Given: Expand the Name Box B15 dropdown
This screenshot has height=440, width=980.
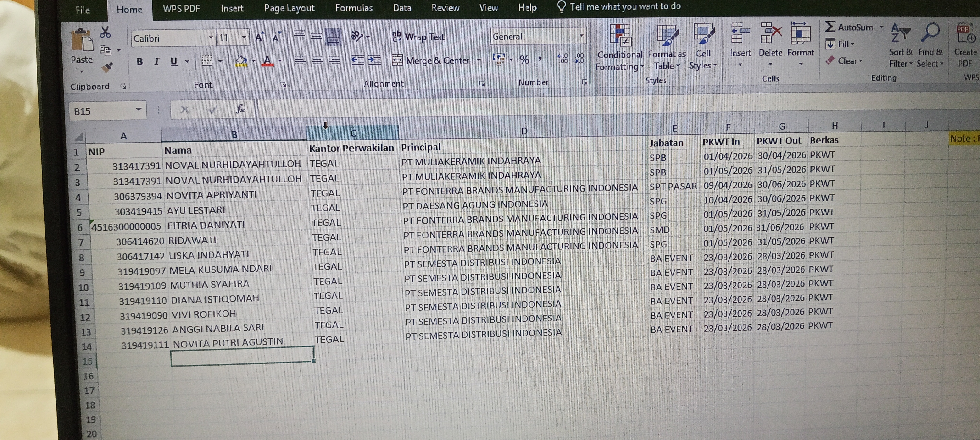Looking at the screenshot, I should tap(139, 110).
